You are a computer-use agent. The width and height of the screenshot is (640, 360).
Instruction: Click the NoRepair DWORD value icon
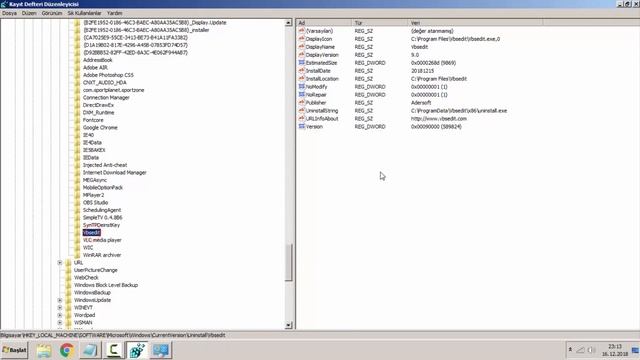302,94
